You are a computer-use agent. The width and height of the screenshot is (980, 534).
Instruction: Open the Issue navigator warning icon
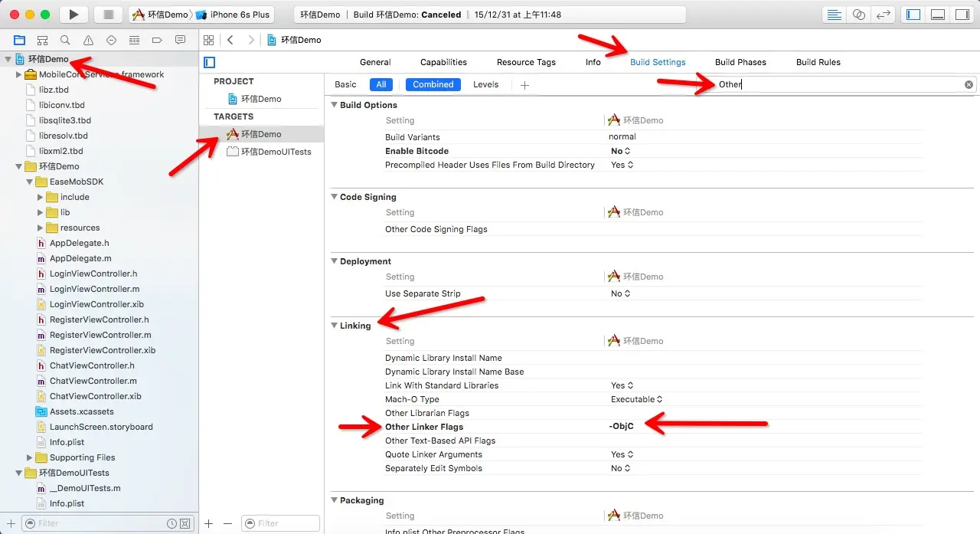click(x=89, y=40)
